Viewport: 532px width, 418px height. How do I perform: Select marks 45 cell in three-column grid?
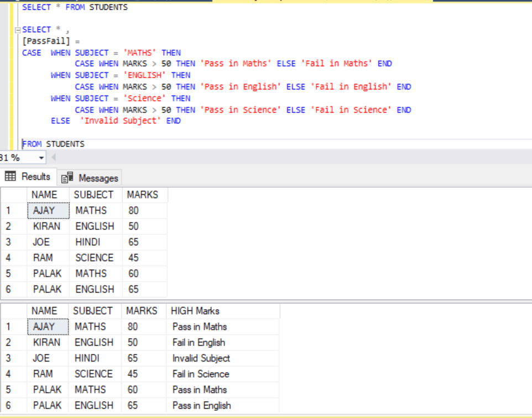point(144,258)
